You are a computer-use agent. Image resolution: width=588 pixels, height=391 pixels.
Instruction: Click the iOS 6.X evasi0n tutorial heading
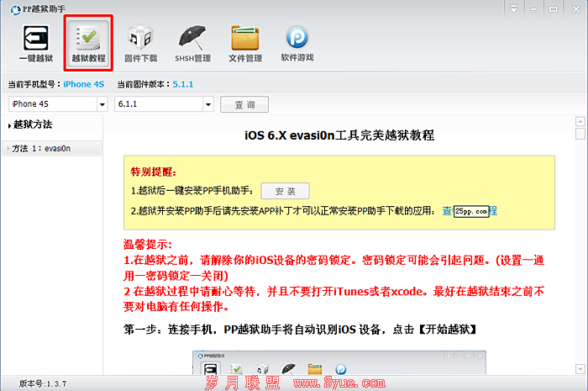click(339, 135)
